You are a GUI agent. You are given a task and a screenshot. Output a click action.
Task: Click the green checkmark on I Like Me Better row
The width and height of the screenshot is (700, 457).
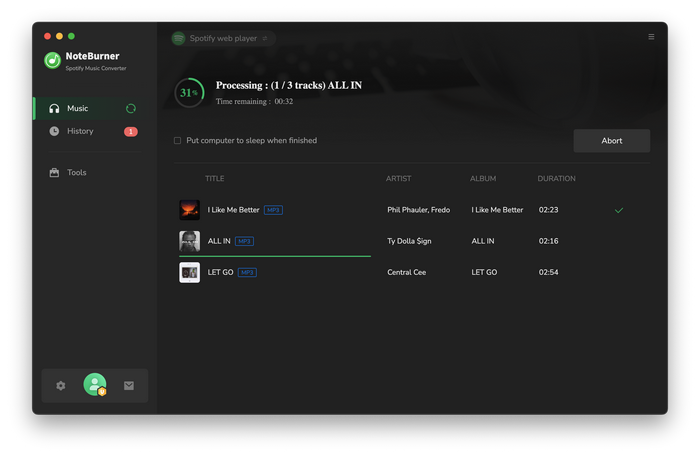click(619, 210)
